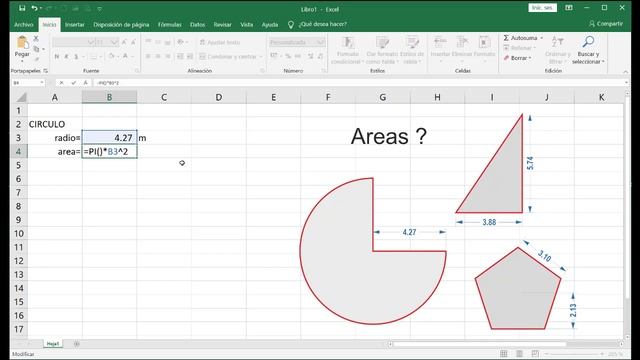This screenshot has width=640, height=360.
Task: Click the Format Painter brush icon
Action: (x=36, y=59)
